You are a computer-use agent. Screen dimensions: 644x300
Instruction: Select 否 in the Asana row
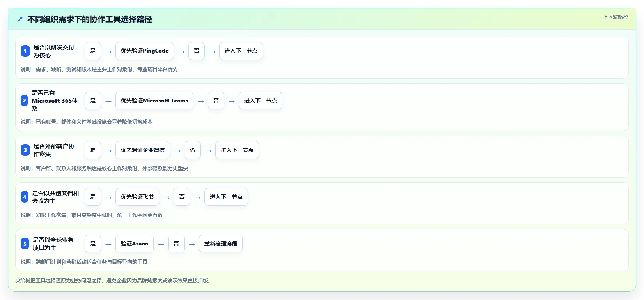pyautogui.click(x=176, y=244)
